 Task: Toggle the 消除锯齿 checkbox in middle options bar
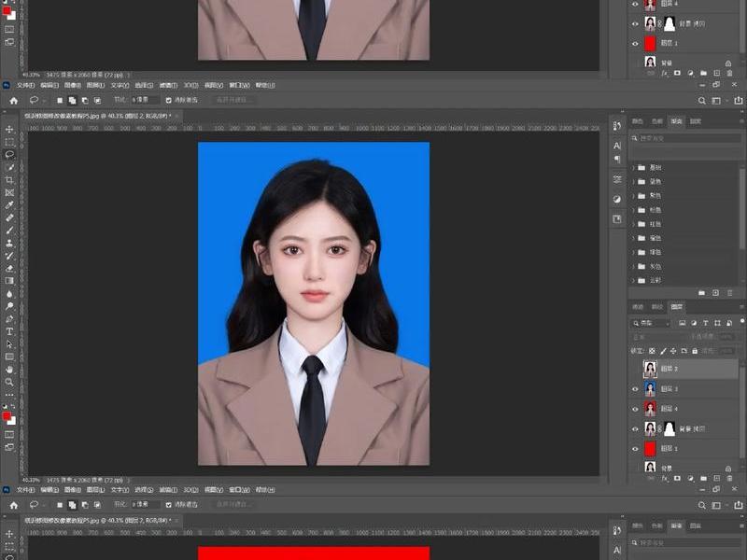[169, 100]
